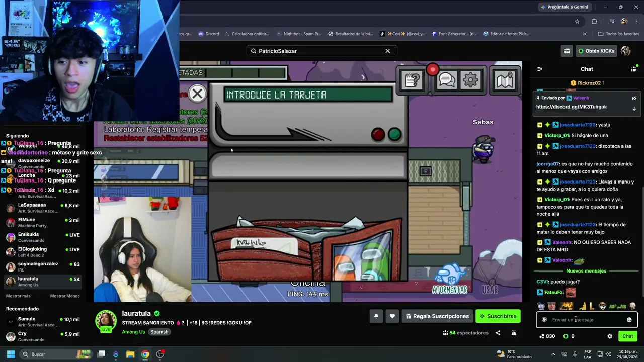The image size is (644, 362).
Task: Share the stream using the share icon
Action: coord(498,333)
